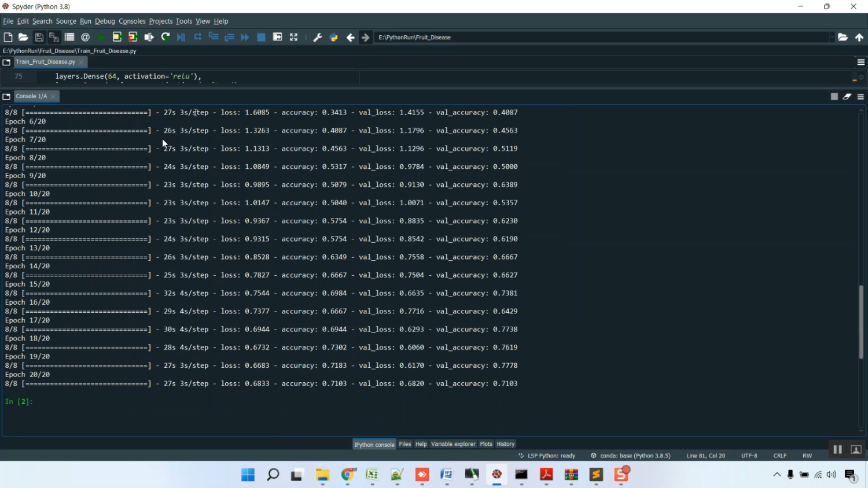This screenshot has width=868, height=488.
Task: Open the editor pane options menu
Action: (x=860, y=62)
